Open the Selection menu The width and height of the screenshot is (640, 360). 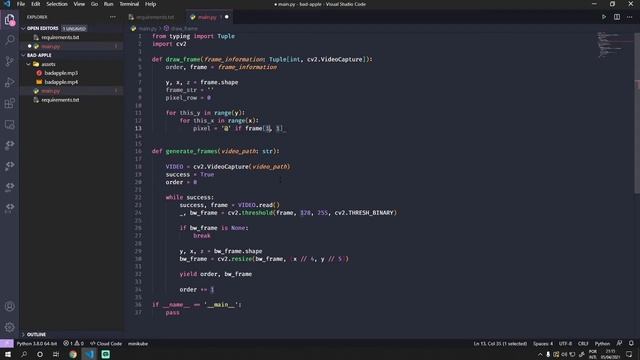57,4
